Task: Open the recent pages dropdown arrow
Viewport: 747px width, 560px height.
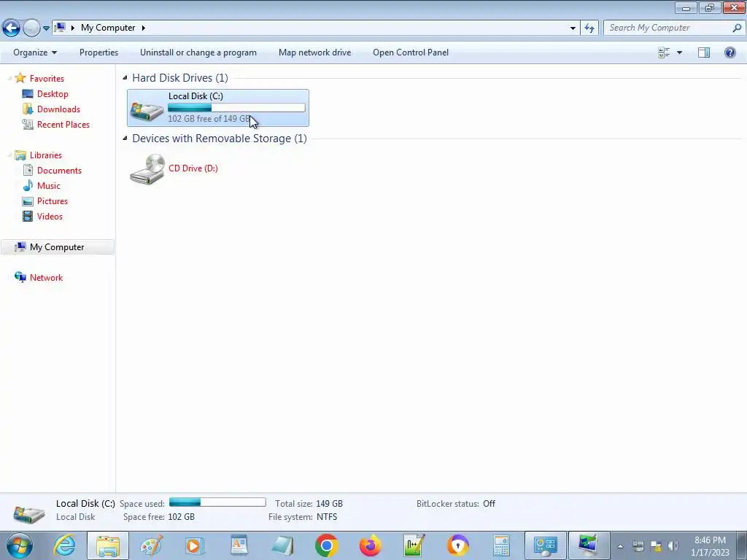Action: (x=46, y=28)
